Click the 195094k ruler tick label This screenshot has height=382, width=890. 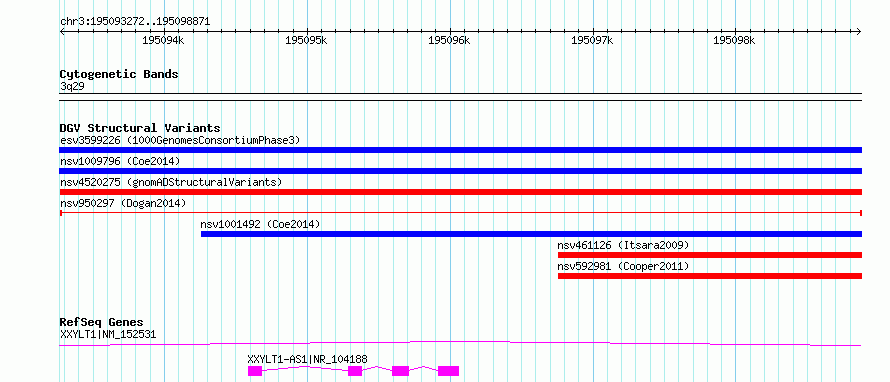pos(163,40)
